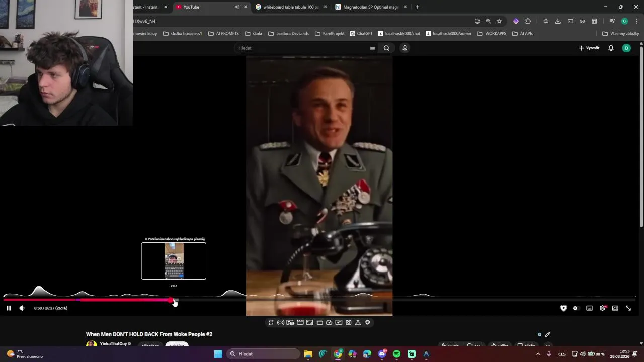The image size is (644, 362).
Task: Enable the loop icon in enhancer toolbar
Action: tap(271, 322)
